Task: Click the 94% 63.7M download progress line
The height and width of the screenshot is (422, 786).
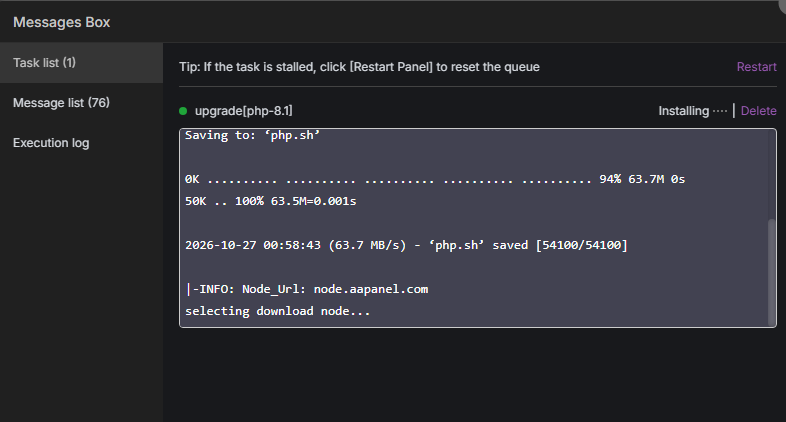Action: 435,179
